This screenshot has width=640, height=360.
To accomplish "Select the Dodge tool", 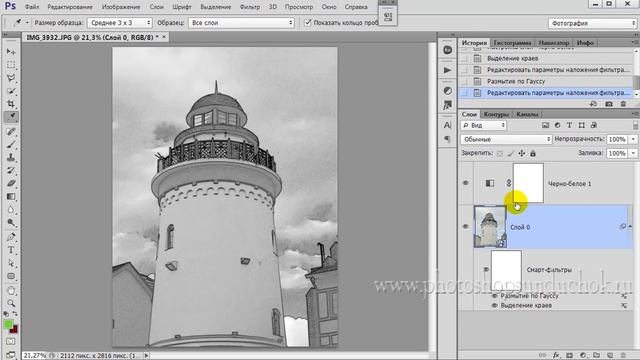I will tap(11, 222).
